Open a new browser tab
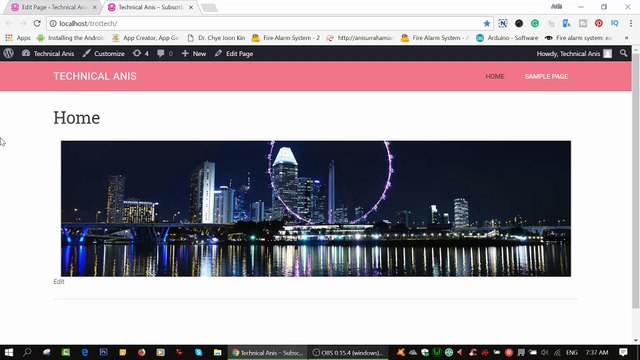The image size is (640, 360). tap(209, 8)
